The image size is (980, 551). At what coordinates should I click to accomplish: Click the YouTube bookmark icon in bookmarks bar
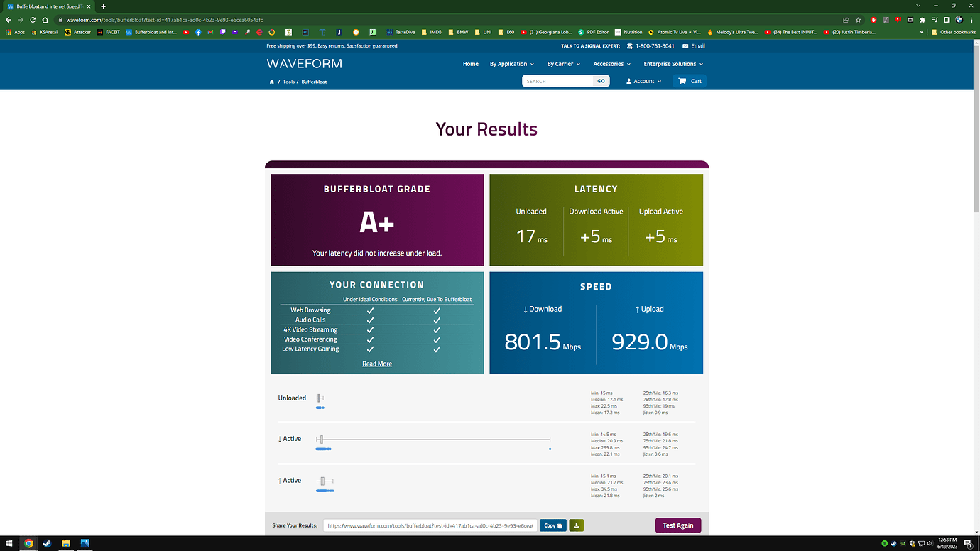tap(186, 32)
